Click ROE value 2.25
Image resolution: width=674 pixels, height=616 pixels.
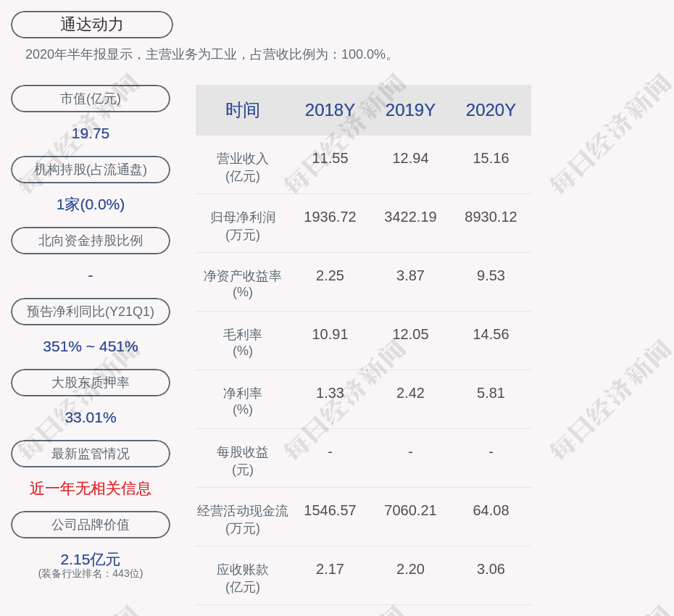(x=330, y=275)
